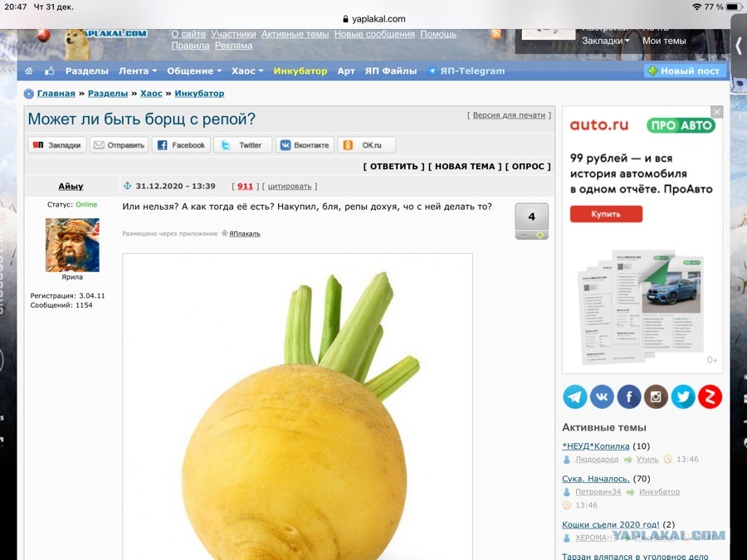
Task: Click the breadcrumb circle arrow icon
Action: pyautogui.click(x=28, y=94)
